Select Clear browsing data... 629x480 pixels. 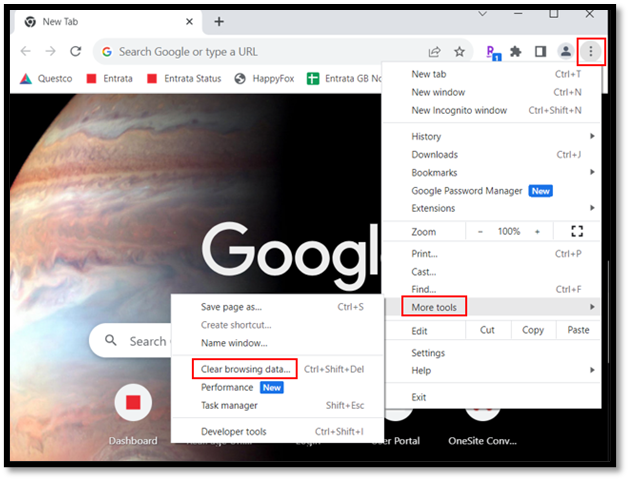coord(277,369)
